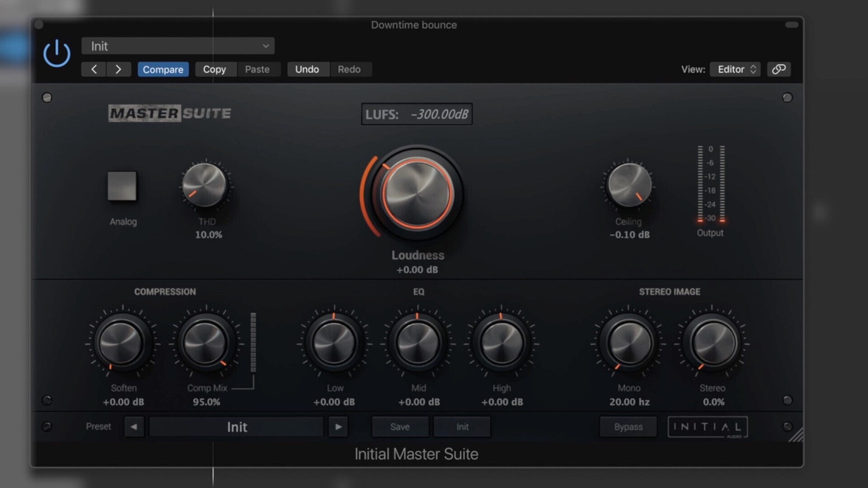Toggle the Bypass button
The height and width of the screenshot is (488, 868).
[x=628, y=427]
